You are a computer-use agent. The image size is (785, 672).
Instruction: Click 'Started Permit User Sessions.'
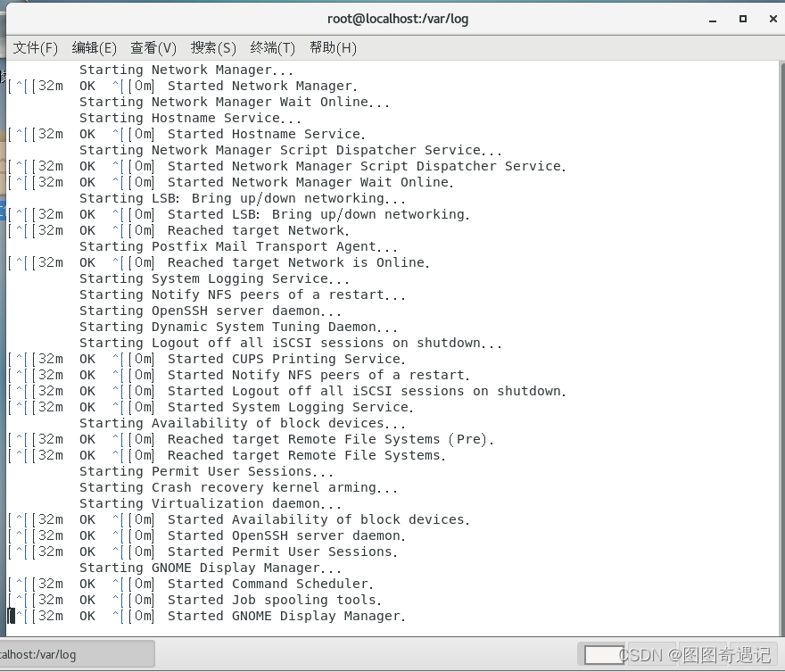(283, 551)
